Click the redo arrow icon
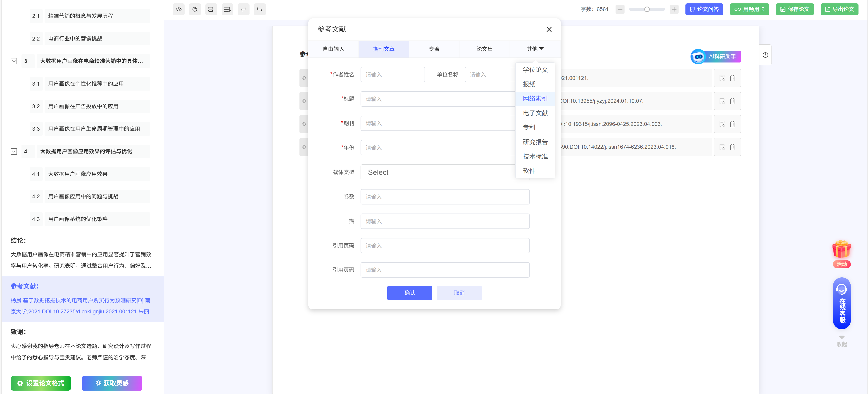 point(260,10)
